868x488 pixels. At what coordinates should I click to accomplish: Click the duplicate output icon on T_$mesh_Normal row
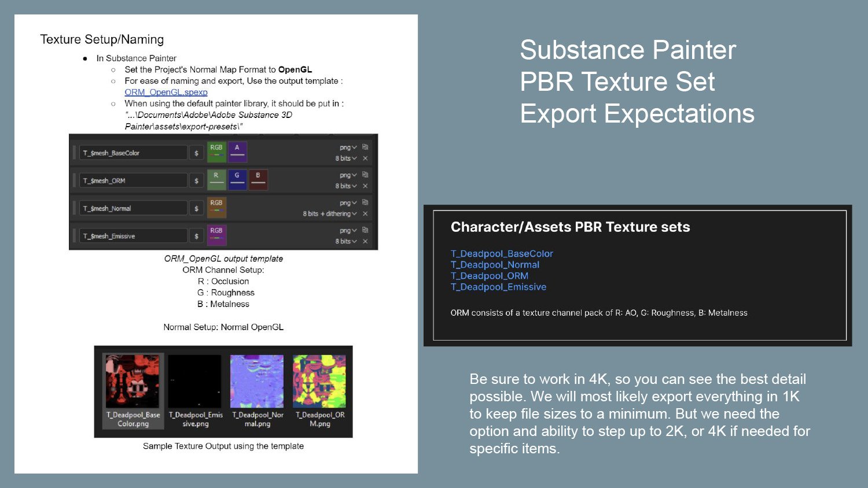click(365, 202)
